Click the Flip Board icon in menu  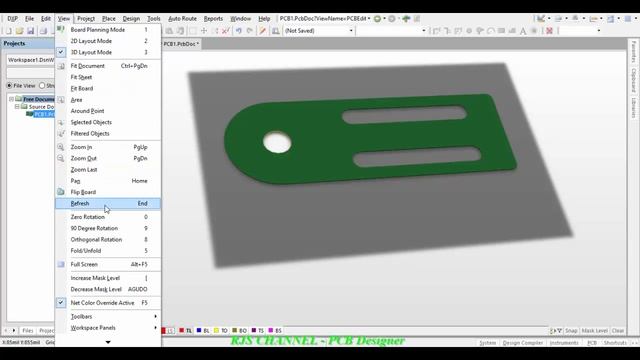(61, 192)
